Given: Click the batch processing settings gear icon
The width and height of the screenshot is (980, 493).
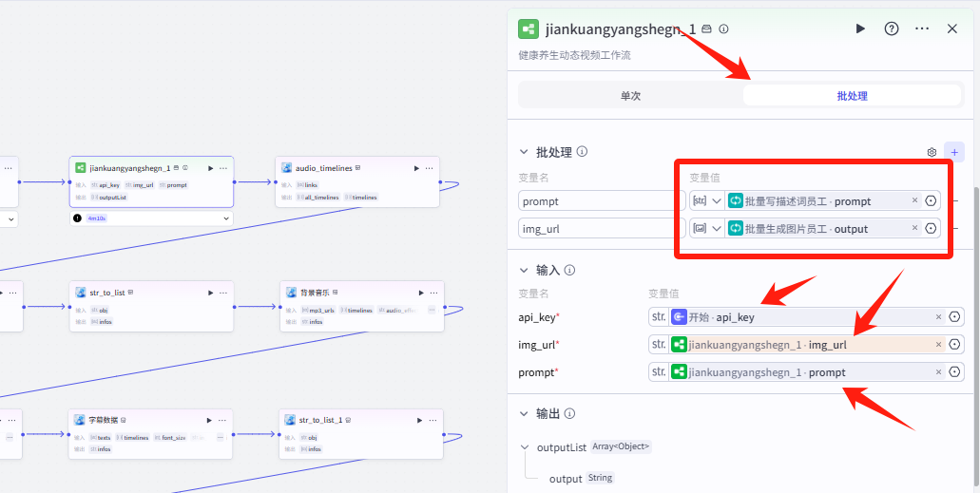Looking at the screenshot, I should coord(932,152).
